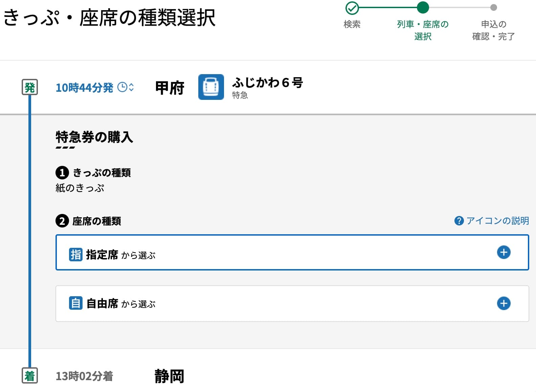Click the 座席の種類 step two heading

click(97, 221)
